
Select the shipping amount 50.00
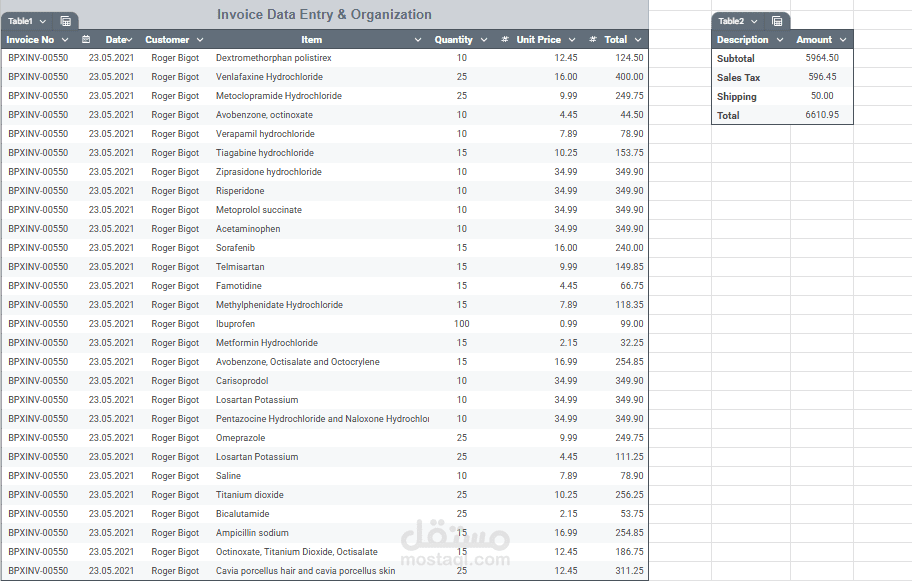[822, 95]
